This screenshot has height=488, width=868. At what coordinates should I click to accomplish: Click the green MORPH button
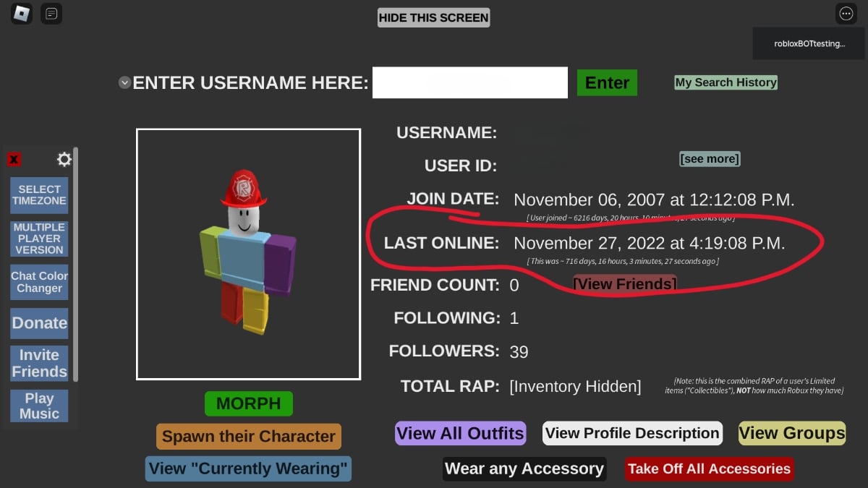(248, 403)
